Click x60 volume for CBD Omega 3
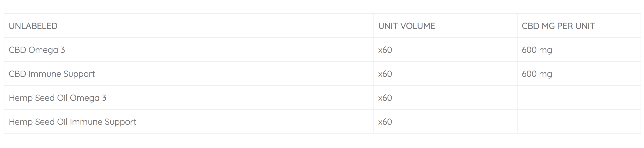Viewport: 644px width, 148px height. (x=385, y=50)
